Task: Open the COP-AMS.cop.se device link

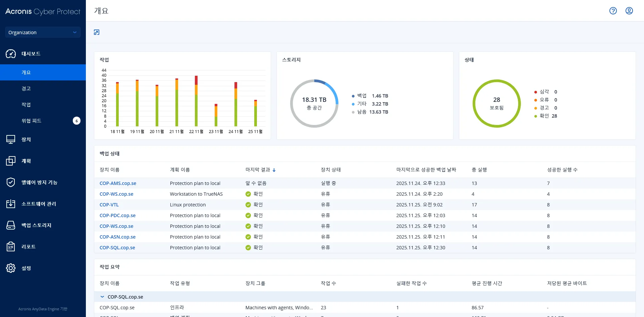Action: [x=118, y=183]
